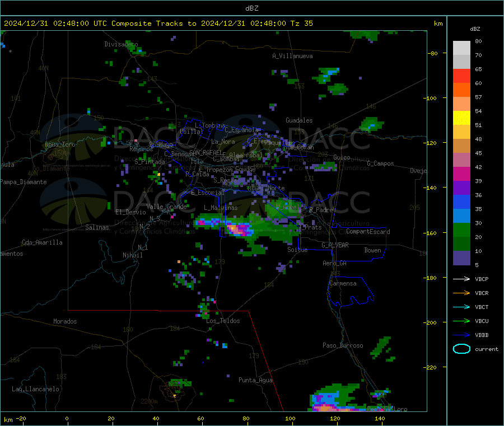Click the Pampa_Diamante place label
The image size is (504, 426).
tap(24, 182)
